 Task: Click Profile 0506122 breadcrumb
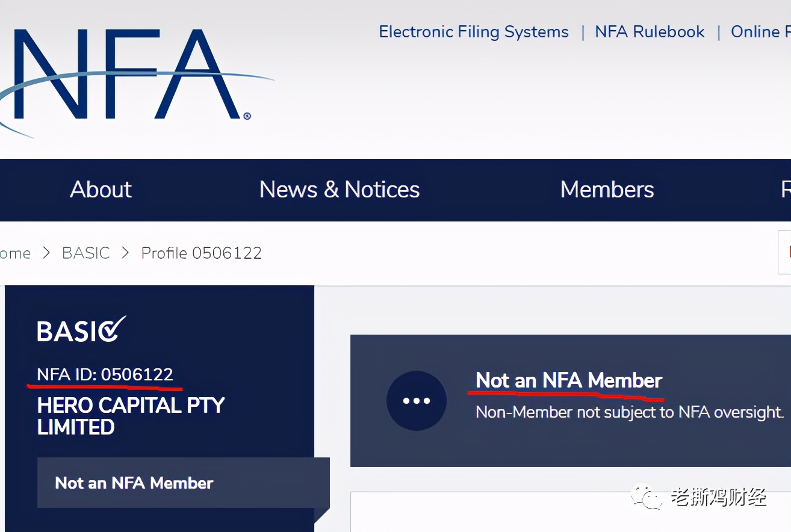(202, 253)
